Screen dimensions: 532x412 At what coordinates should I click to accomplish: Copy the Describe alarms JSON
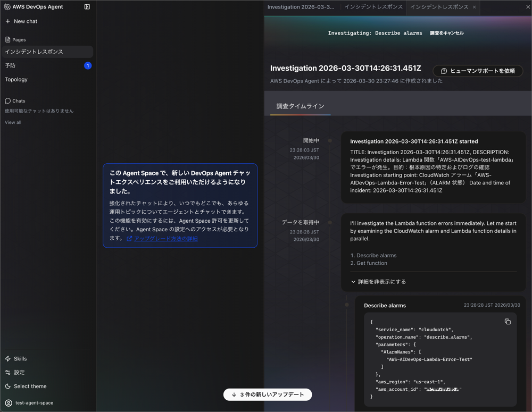tap(507, 322)
